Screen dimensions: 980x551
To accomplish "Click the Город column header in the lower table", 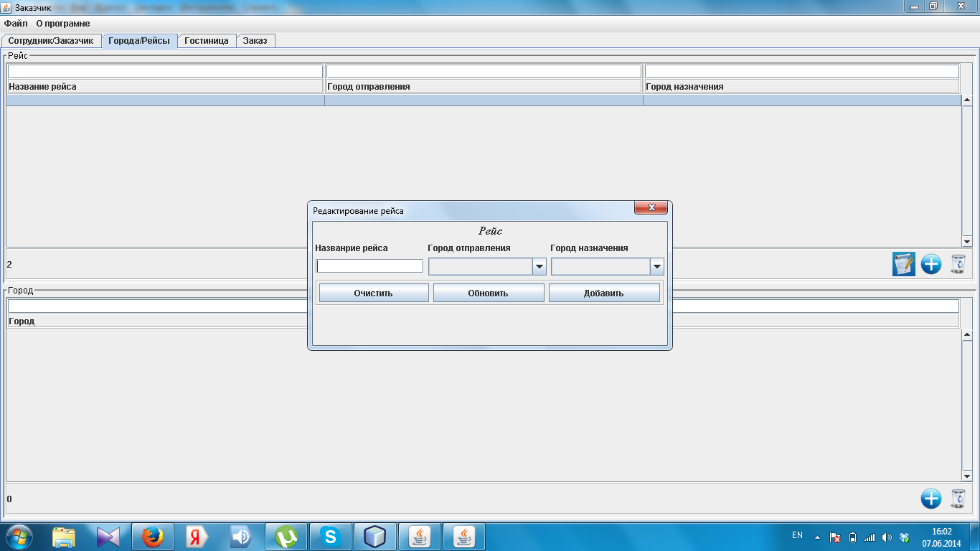I will tap(484, 321).
